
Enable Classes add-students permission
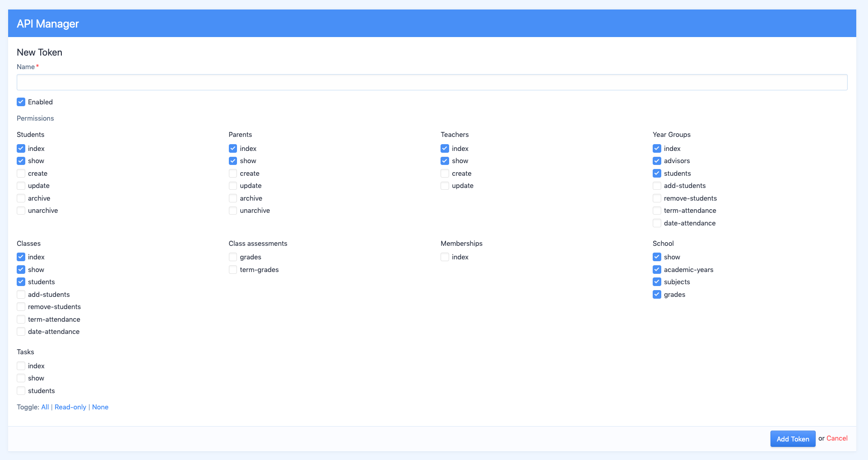(x=21, y=295)
